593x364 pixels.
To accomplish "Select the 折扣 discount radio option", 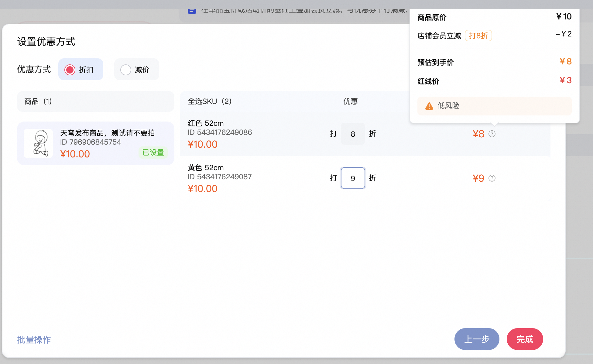I will (x=81, y=70).
